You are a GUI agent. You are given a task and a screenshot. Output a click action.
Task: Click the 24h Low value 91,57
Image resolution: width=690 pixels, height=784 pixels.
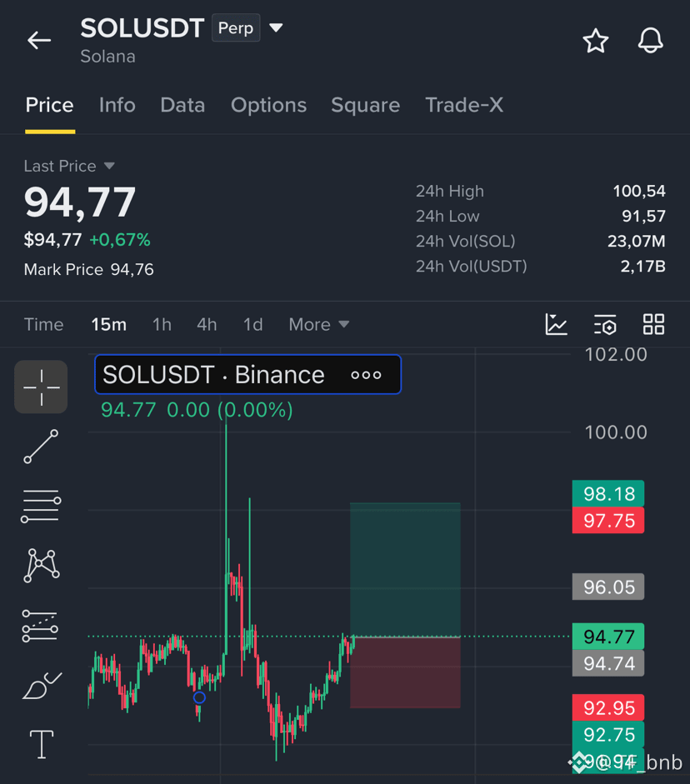coord(643,216)
